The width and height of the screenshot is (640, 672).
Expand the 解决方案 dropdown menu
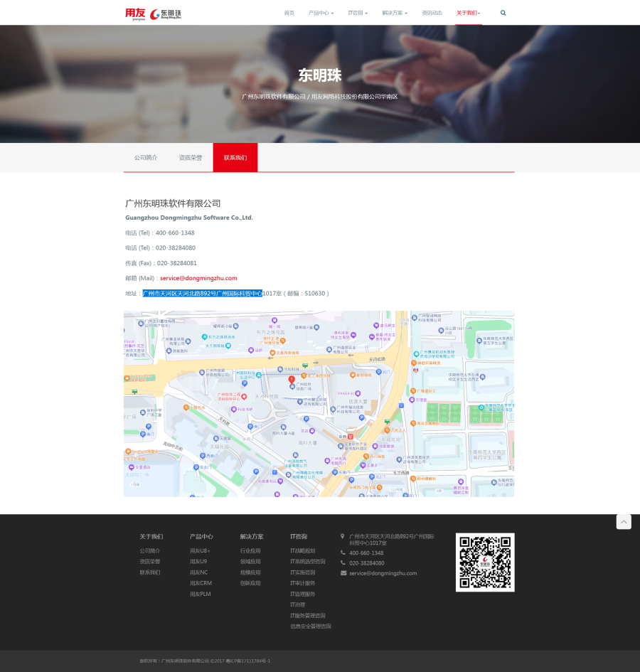395,13
